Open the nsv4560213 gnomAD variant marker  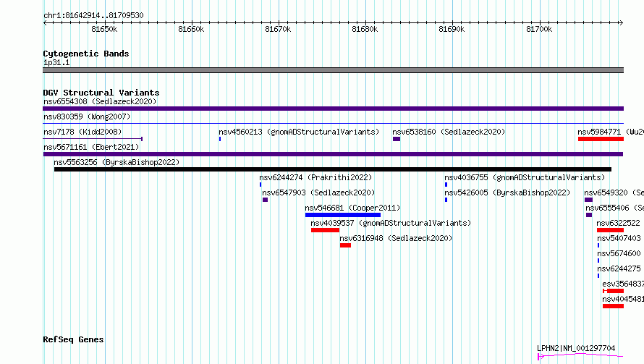(220, 139)
